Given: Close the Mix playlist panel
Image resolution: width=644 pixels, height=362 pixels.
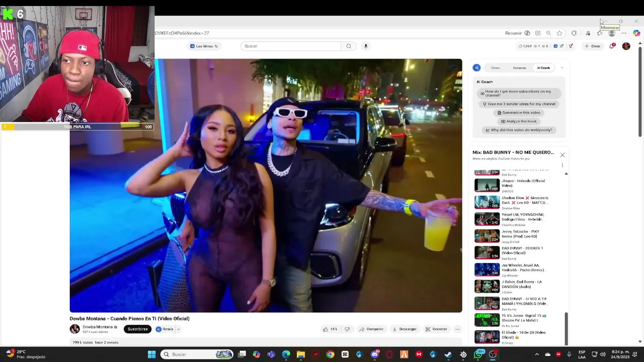Looking at the screenshot, I should [562, 155].
